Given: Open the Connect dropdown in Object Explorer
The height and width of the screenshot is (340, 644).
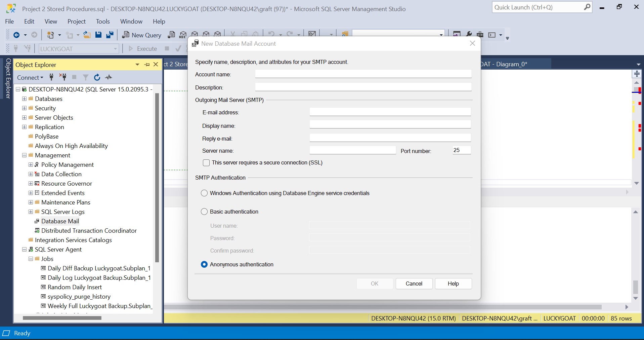Looking at the screenshot, I should [30, 78].
